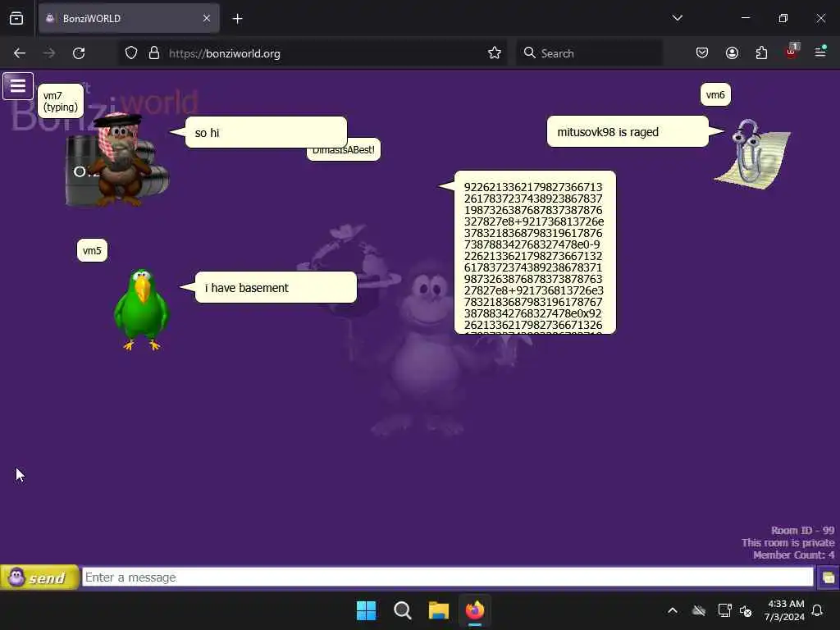Click the 'mitusovk98 is raged' speech bubble

click(628, 132)
